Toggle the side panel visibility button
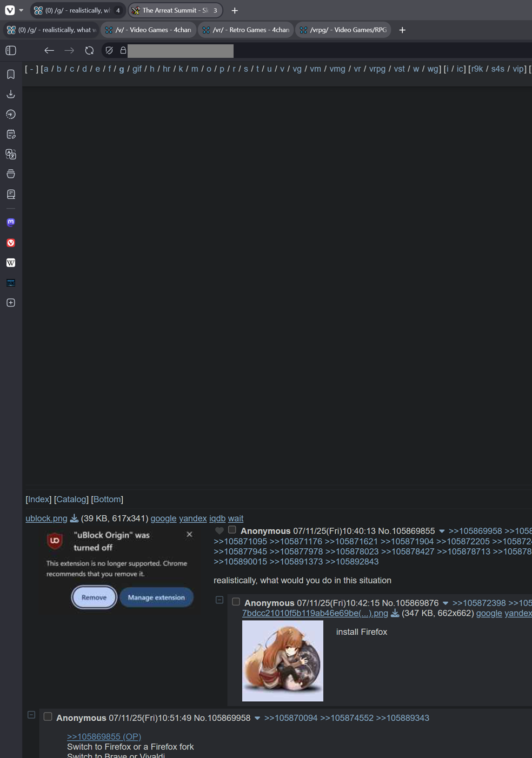532x758 pixels. [x=11, y=50]
